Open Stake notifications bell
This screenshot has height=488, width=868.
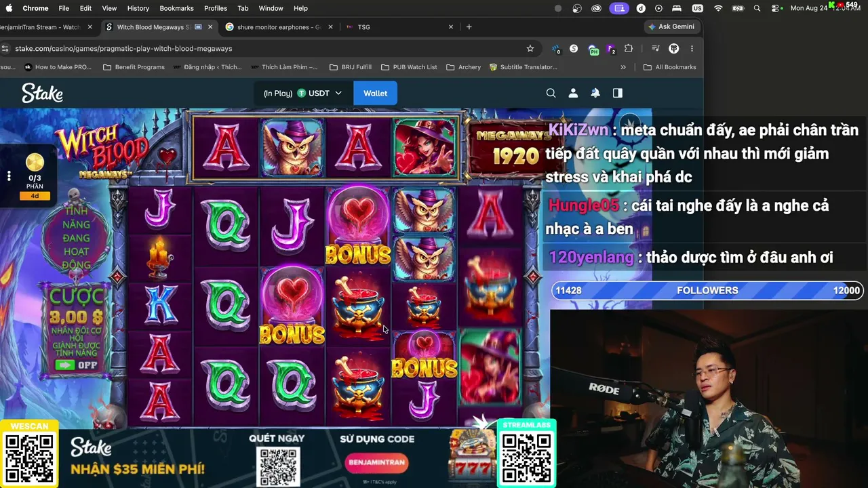pos(595,93)
